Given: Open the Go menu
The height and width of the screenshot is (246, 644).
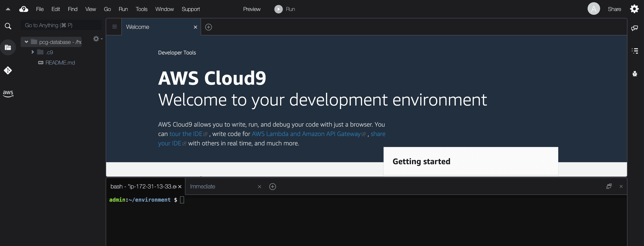Looking at the screenshot, I should 107,9.
